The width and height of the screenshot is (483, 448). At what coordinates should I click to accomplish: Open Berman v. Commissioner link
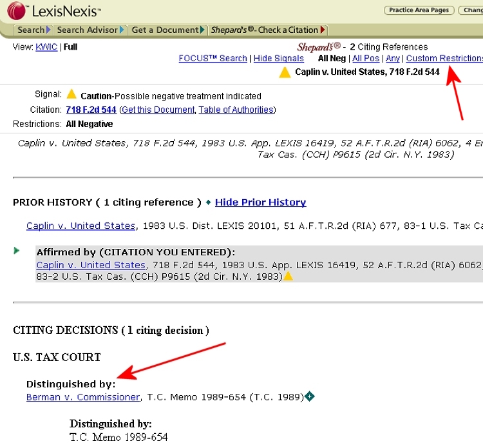(83, 397)
